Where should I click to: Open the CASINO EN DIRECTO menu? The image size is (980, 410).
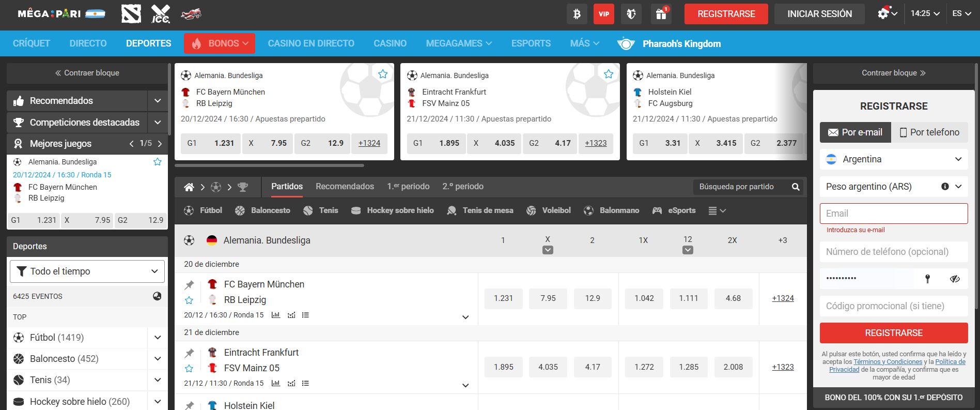(x=310, y=43)
